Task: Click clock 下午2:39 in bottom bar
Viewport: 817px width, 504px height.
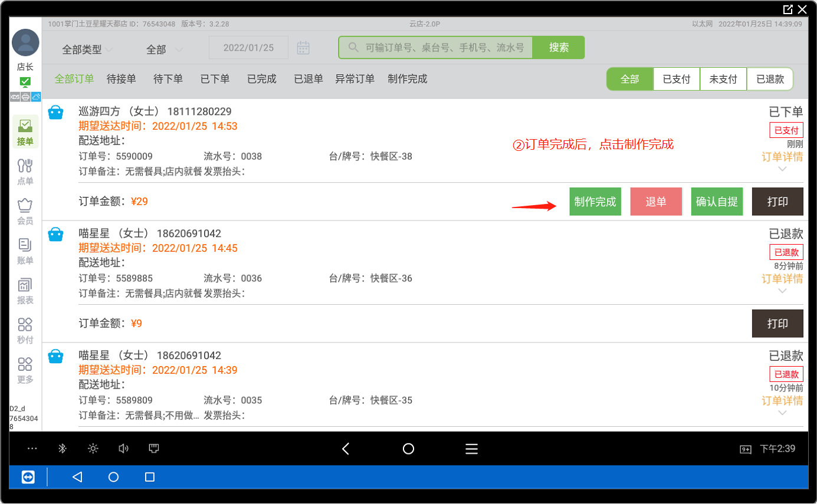Action: pos(777,449)
